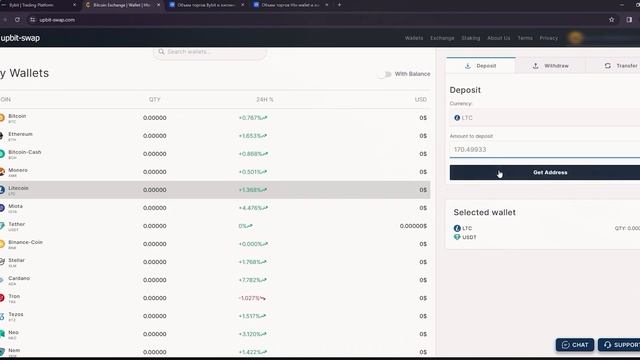640x360 pixels.
Task: Click Tether's 0.00000$ USD value
Action: click(x=413, y=226)
